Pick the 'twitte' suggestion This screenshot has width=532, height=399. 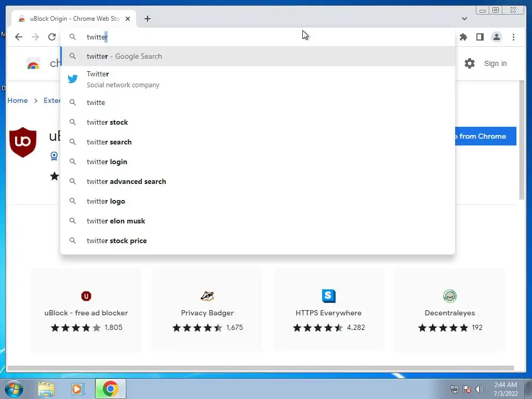pyautogui.click(x=258, y=102)
